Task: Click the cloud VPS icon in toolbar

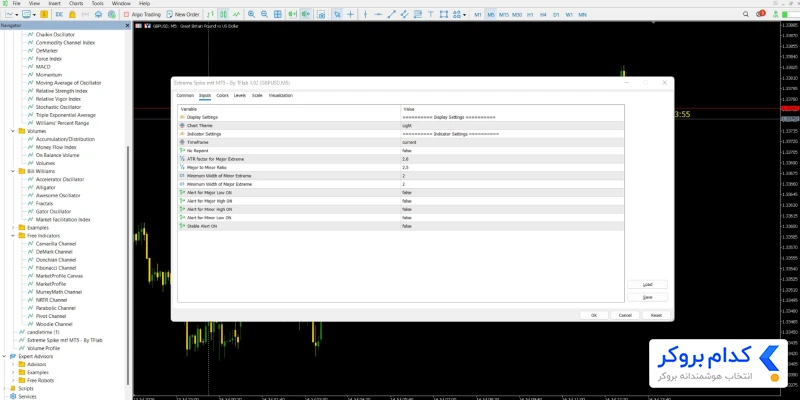Action: 98,14
